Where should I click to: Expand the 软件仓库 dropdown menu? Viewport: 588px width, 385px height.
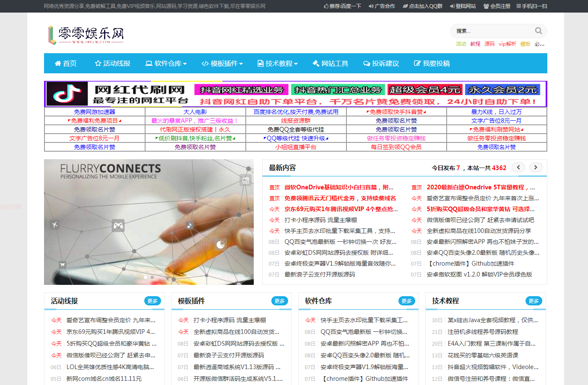[x=166, y=63]
